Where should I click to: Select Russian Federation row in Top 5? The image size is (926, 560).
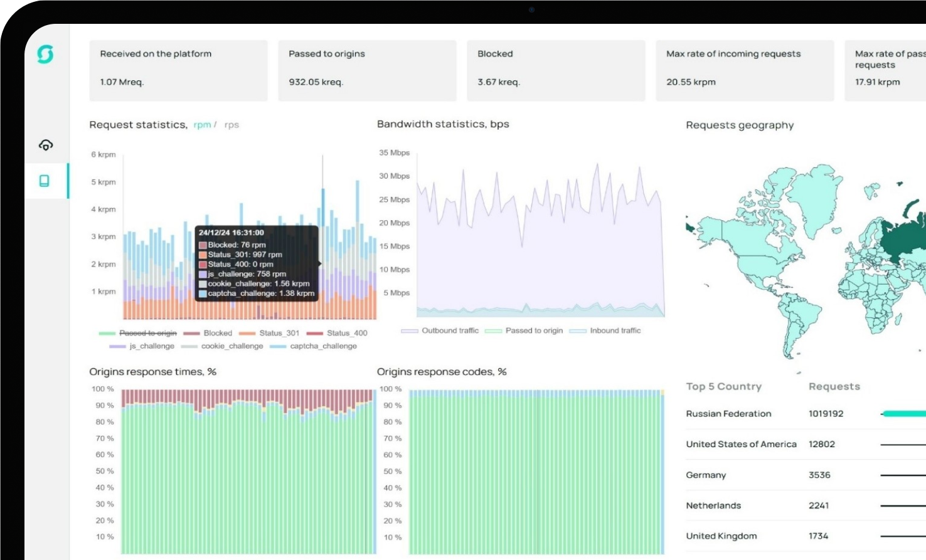pyautogui.click(x=806, y=414)
